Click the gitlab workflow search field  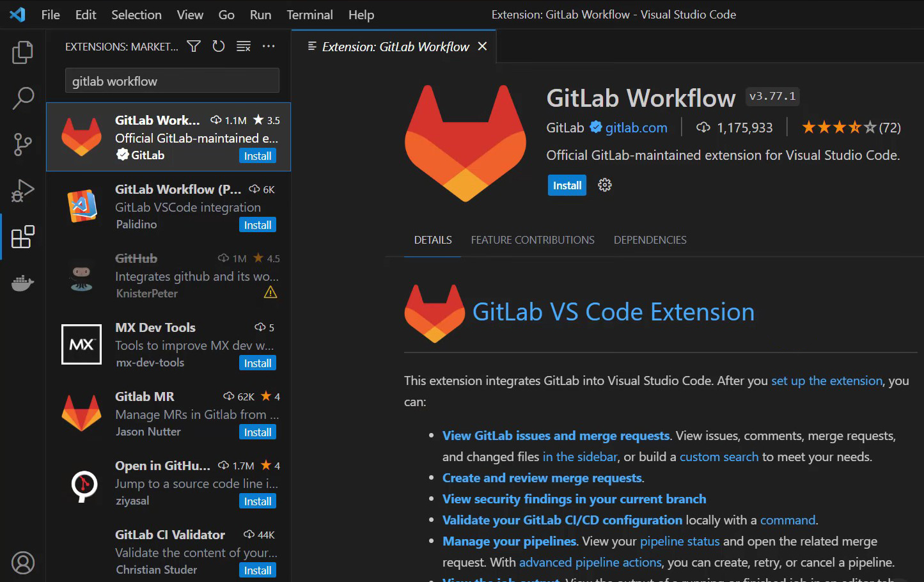coord(171,80)
